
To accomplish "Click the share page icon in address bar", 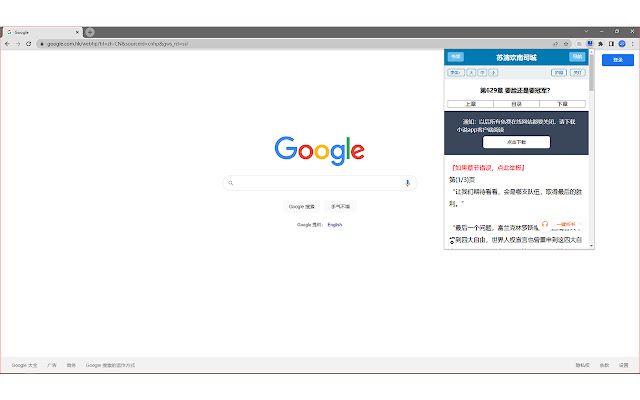I will 556,44.
